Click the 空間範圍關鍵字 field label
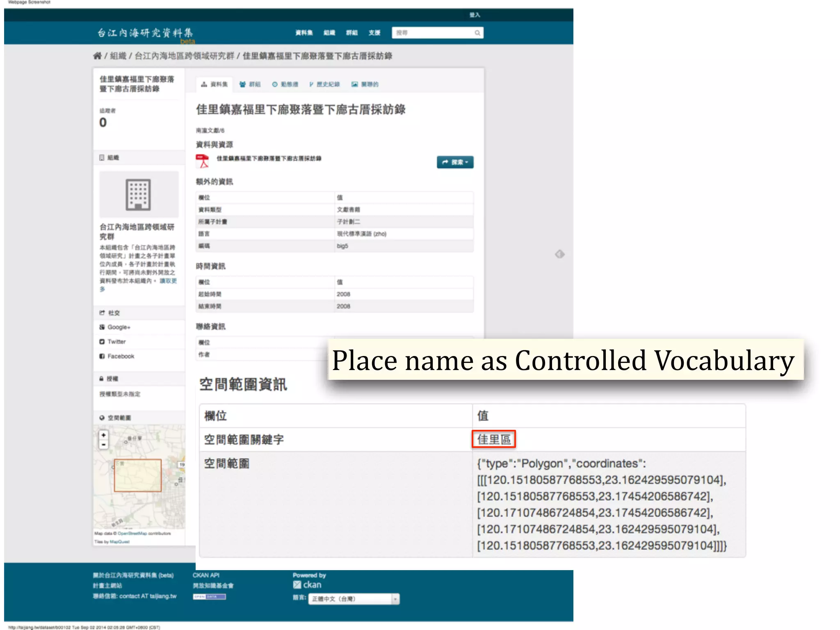 (244, 440)
